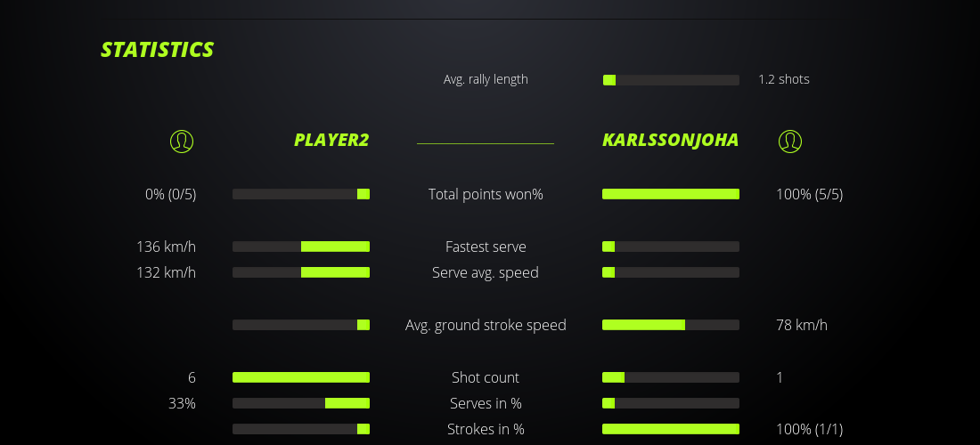Select the PLAYER2 name heading
This screenshot has height=445, width=980.
click(331, 140)
